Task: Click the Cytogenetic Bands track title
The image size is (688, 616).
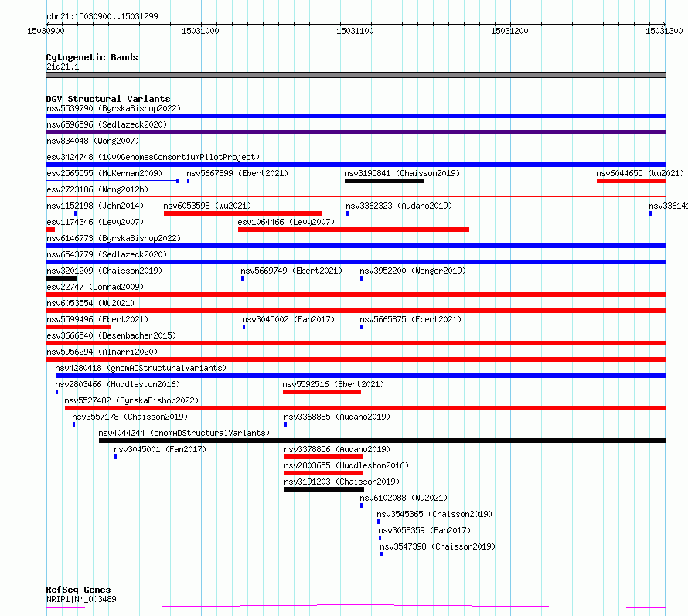Action: click(x=92, y=57)
